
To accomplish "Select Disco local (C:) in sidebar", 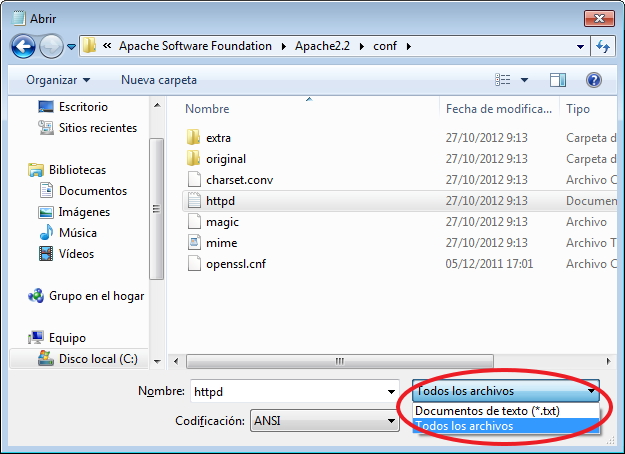I will pyautogui.click(x=98, y=359).
